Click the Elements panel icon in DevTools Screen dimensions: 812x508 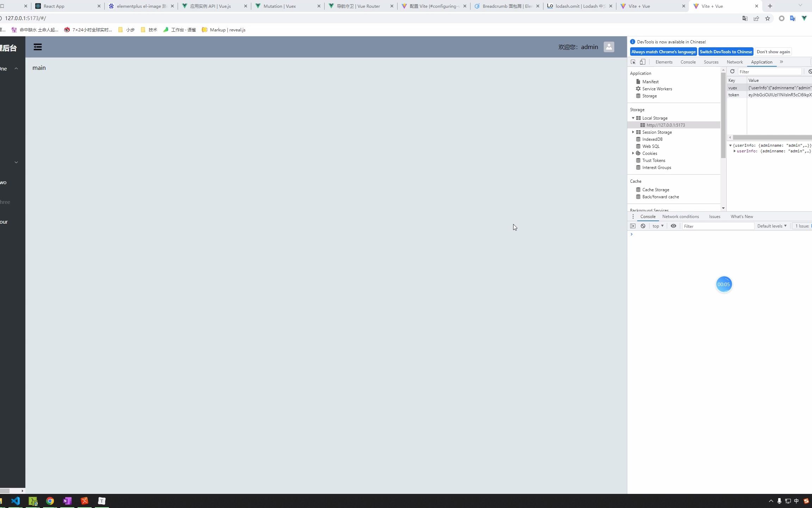tap(664, 62)
